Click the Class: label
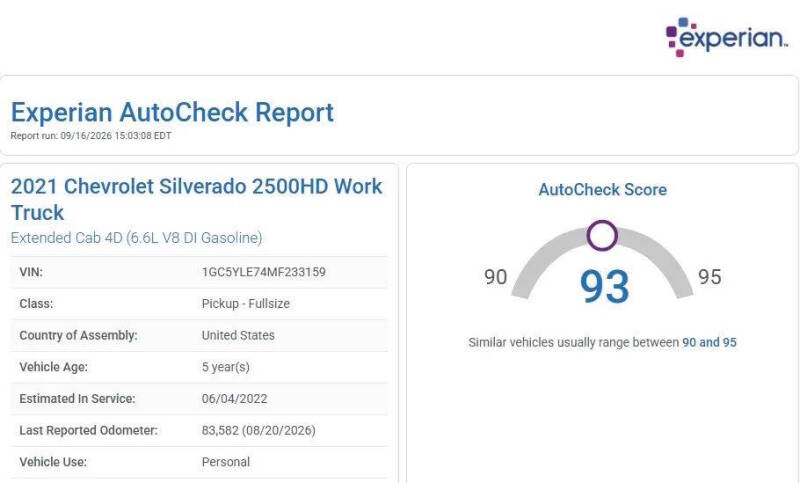 pos(36,303)
